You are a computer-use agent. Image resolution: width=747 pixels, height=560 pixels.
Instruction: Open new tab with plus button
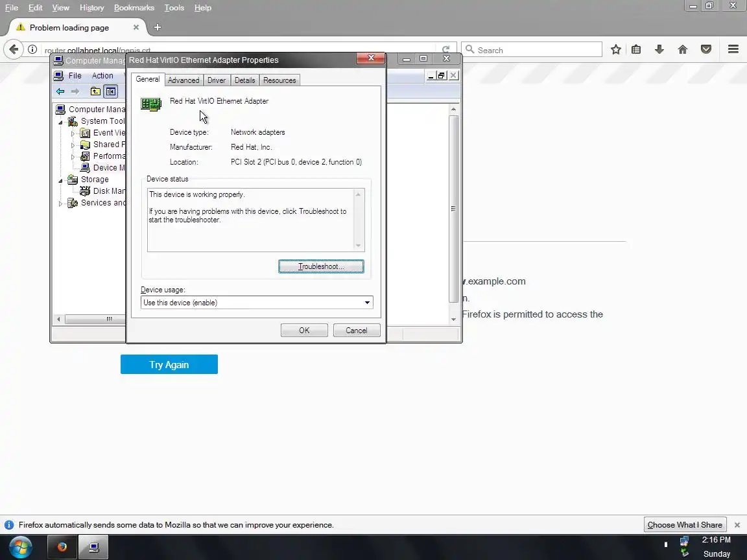point(158,28)
